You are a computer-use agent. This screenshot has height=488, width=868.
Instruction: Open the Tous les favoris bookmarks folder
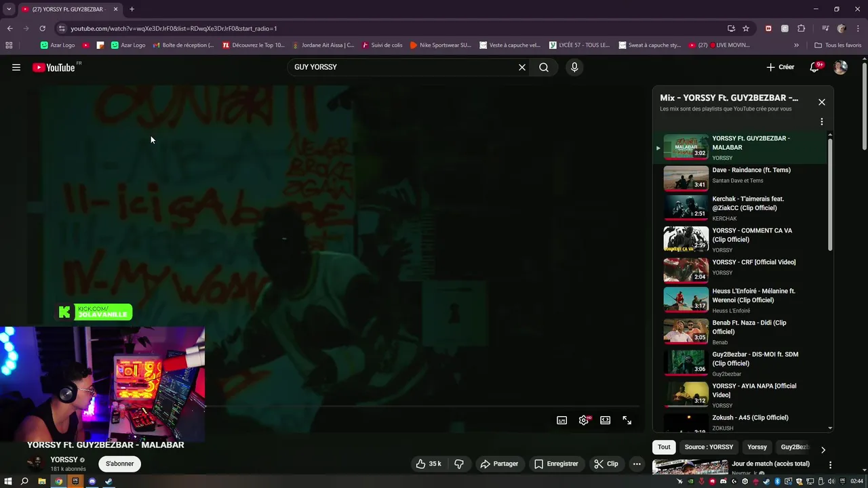(x=837, y=45)
